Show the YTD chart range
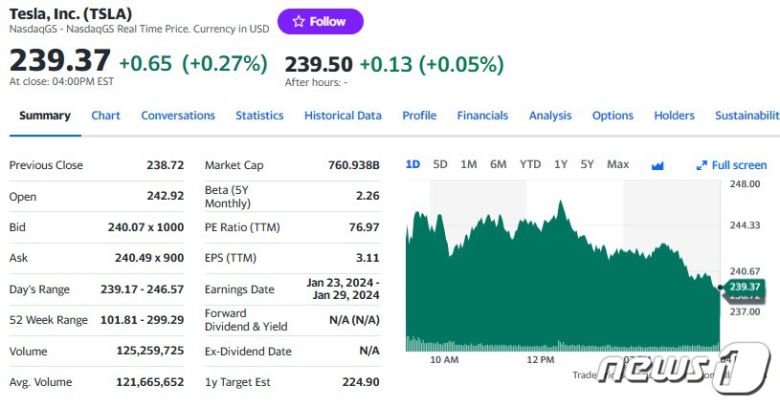 click(x=530, y=164)
